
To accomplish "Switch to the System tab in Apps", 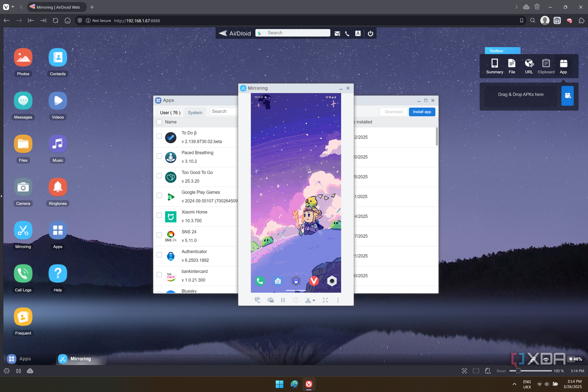I will (x=195, y=112).
